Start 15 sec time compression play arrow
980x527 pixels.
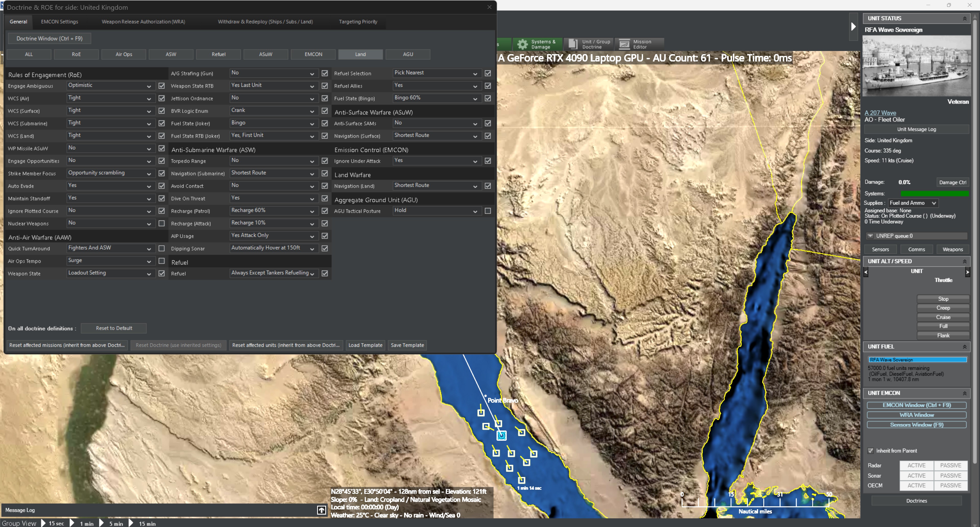pos(43,523)
